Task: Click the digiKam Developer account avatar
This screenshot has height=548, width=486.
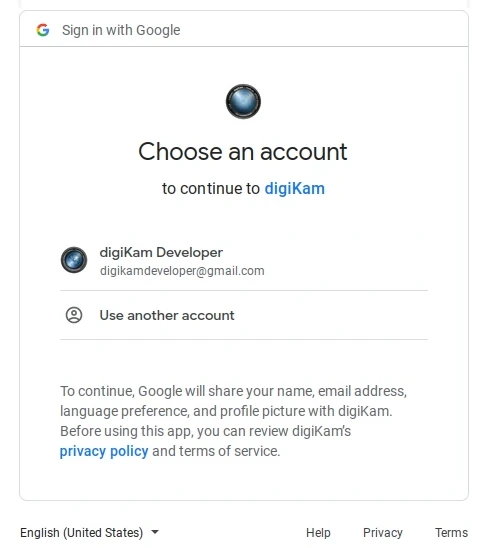Action: click(x=74, y=260)
